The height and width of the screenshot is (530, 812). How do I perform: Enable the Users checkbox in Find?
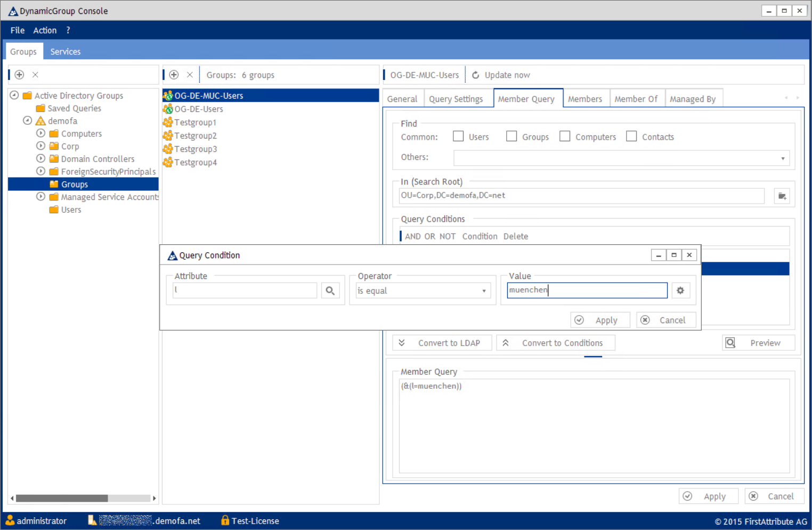pos(458,136)
